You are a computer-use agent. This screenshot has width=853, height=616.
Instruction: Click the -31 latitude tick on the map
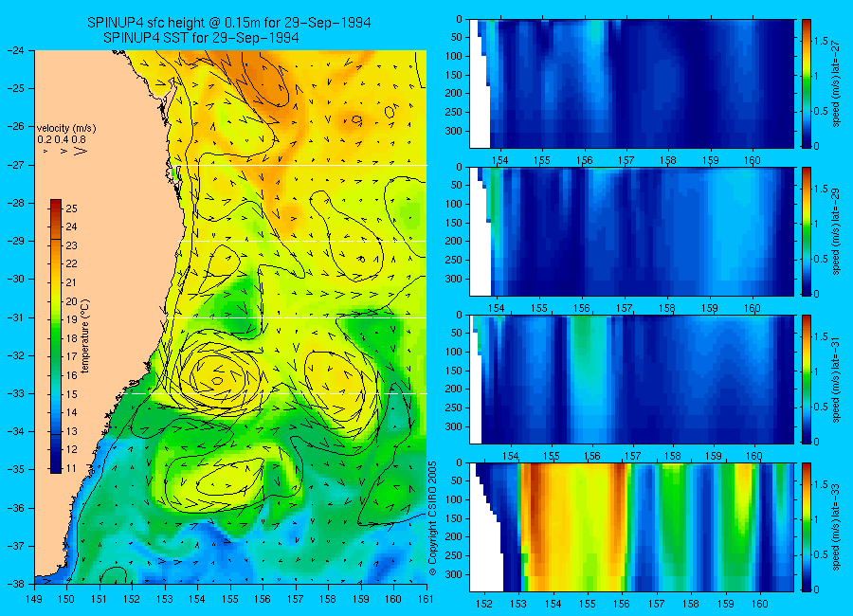coord(16,317)
